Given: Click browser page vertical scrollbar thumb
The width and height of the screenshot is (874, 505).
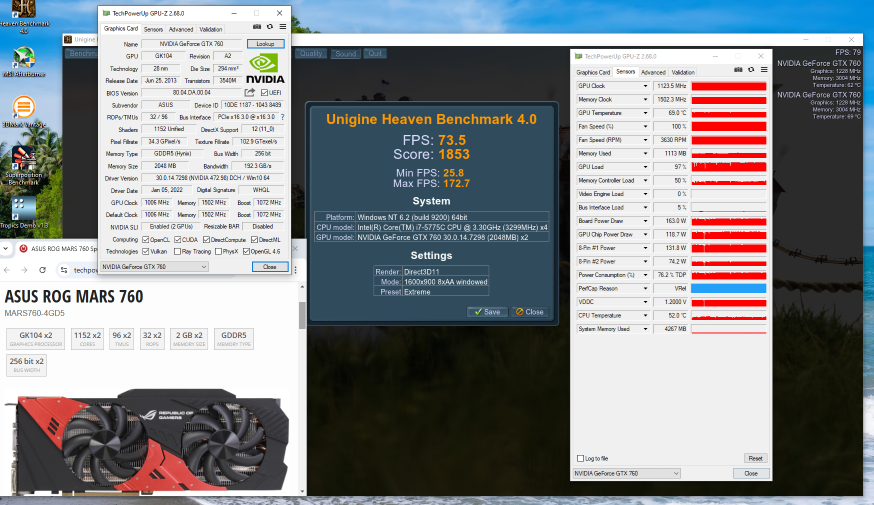Looking at the screenshot, I should (x=302, y=315).
